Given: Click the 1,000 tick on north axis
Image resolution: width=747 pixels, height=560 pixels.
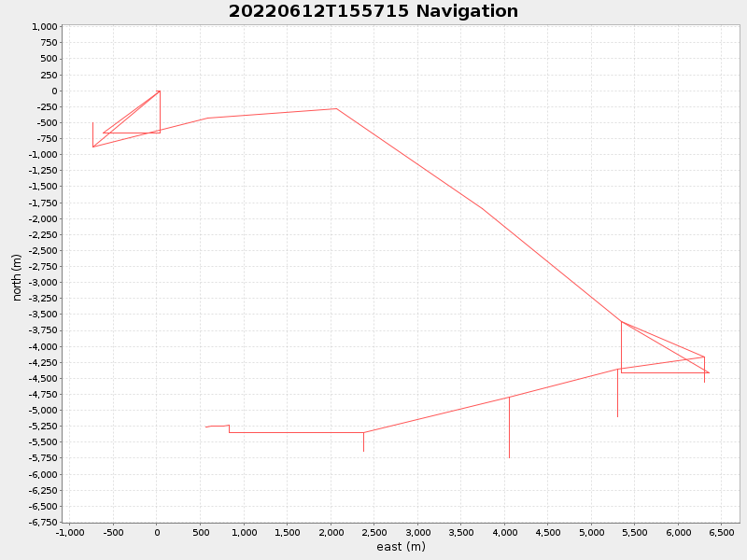Looking at the screenshot, I should [44, 27].
